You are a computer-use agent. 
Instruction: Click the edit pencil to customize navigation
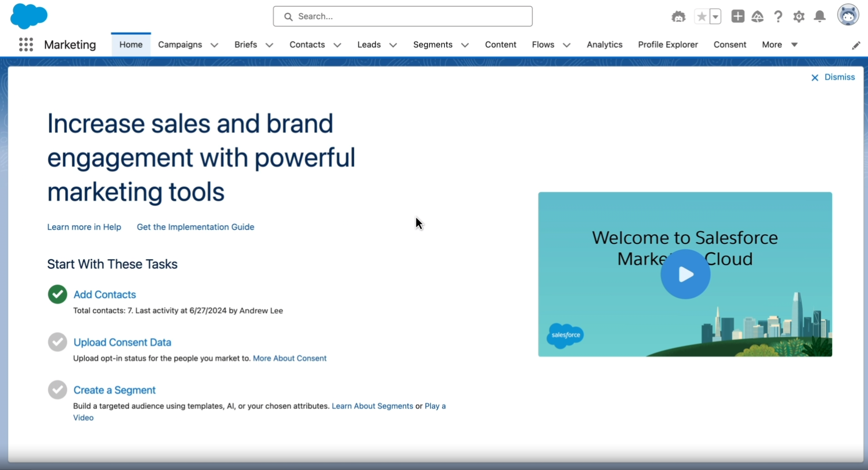pos(856,46)
